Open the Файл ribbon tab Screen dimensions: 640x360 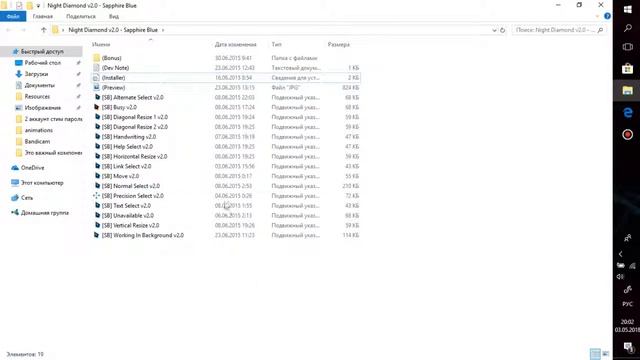click(x=13, y=16)
